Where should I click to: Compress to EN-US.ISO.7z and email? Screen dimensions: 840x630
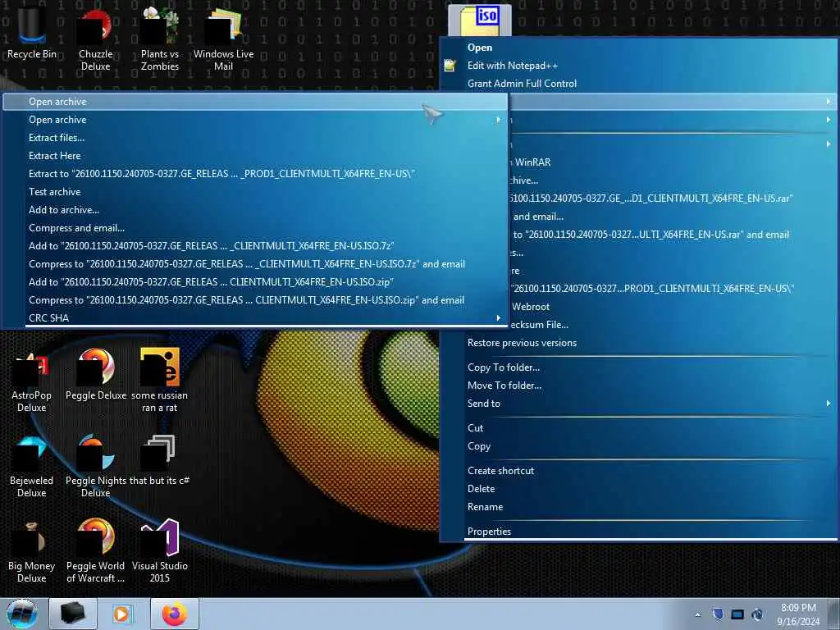[255, 263]
